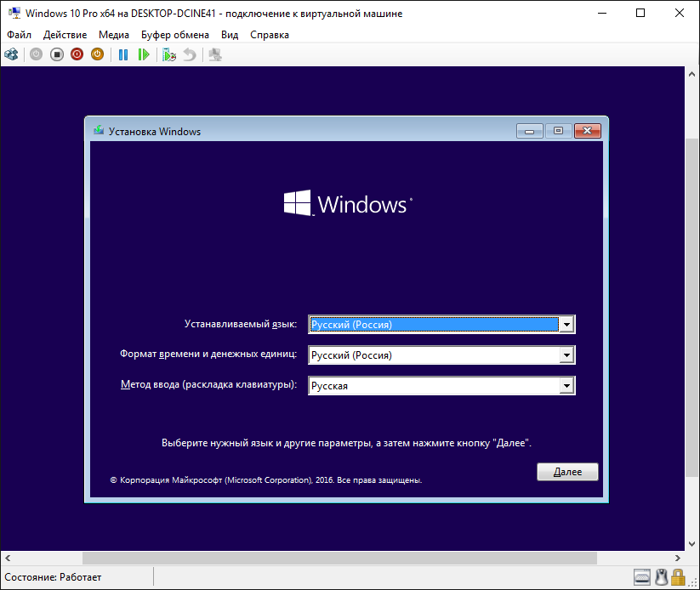Click the horizontal scrollbar thumb

tap(339, 558)
